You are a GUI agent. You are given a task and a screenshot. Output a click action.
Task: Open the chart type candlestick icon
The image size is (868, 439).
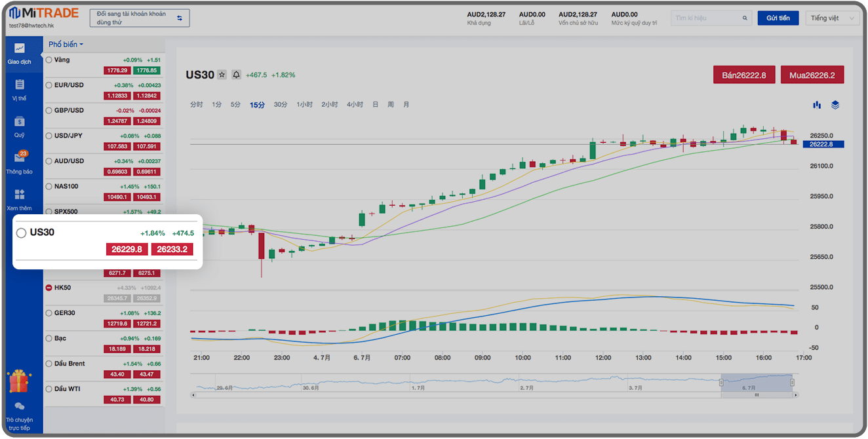click(x=817, y=105)
